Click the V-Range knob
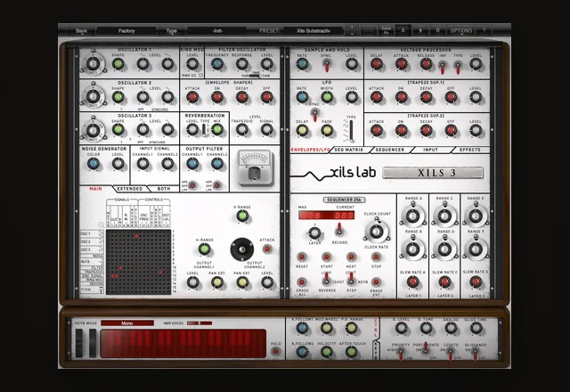This screenshot has height=392, width=570. click(x=242, y=216)
